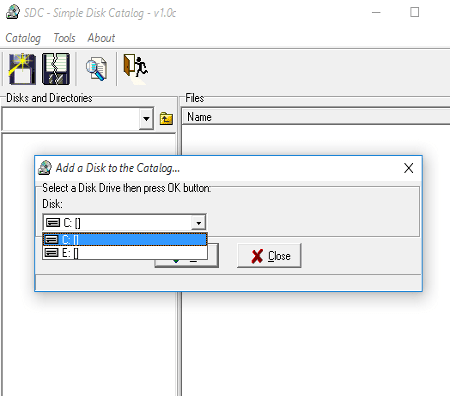
Task: Close the Add a Disk dialog with X
Action: pos(409,168)
